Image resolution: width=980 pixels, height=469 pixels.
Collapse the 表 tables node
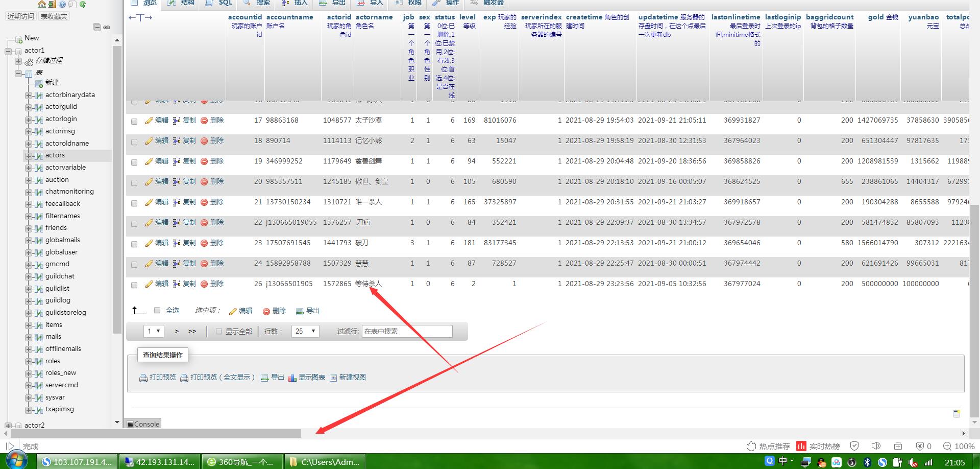[18, 74]
